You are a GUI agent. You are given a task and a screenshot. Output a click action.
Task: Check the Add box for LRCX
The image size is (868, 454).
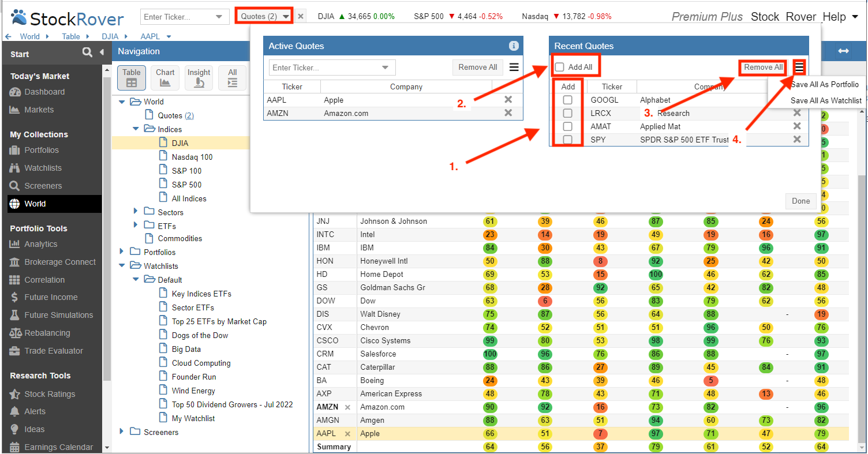(568, 113)
